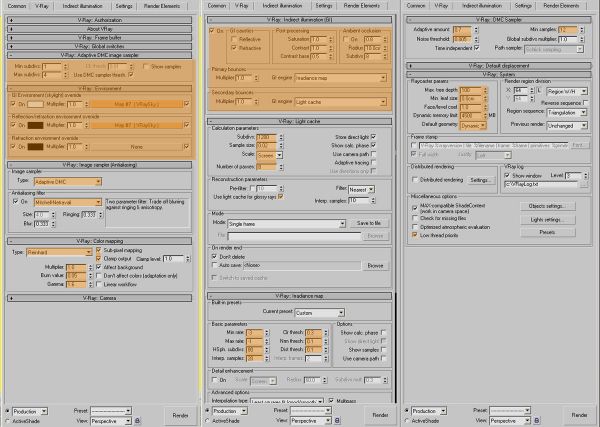The image size is (600, 427).
Task: Toggle Refractive GI caustics checkbox
Action: tap(234, 48)
